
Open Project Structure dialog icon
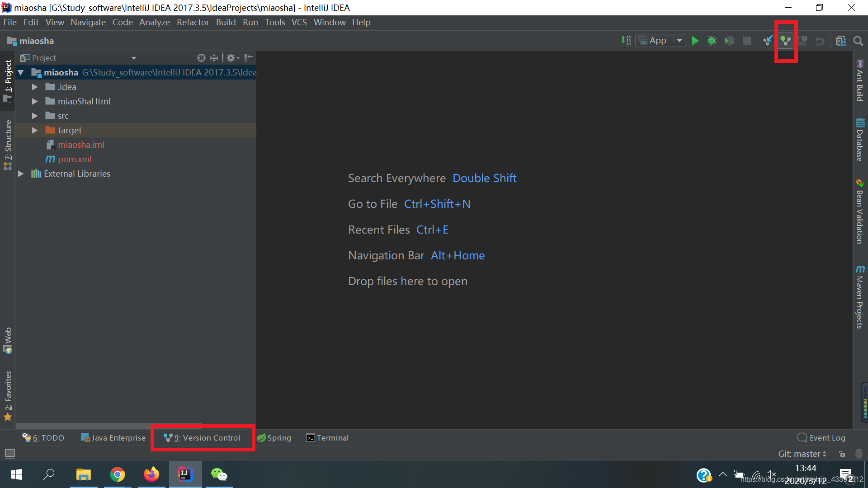tap(841, 41)
